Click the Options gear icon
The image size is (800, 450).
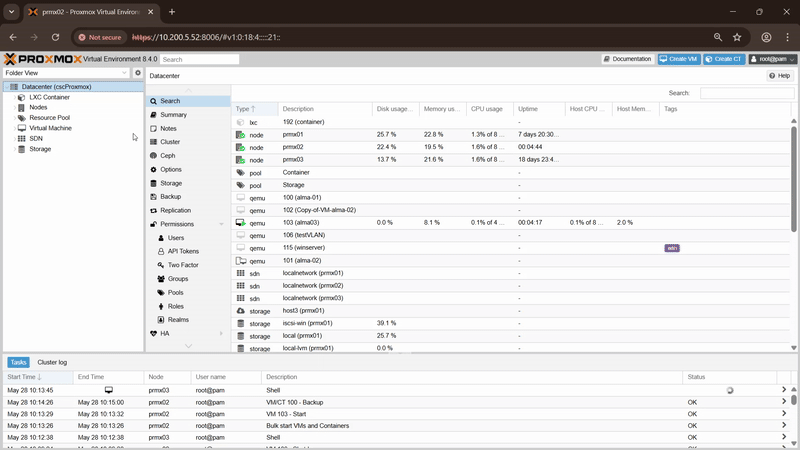click(154, 169)
